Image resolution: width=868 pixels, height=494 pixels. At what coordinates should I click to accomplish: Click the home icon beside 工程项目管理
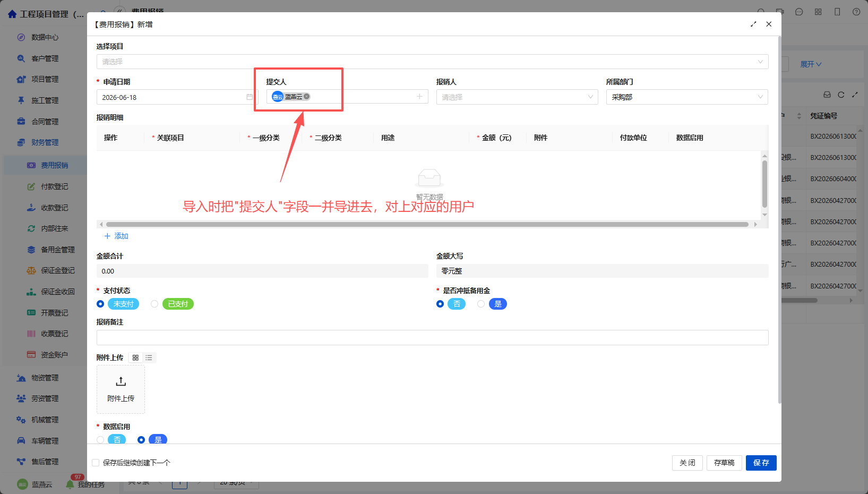pyautogui.click(x=12, y=14)
